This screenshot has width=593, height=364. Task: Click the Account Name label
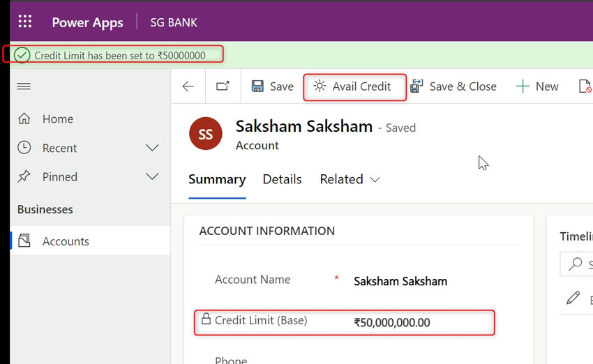click(x=253, y=280)
